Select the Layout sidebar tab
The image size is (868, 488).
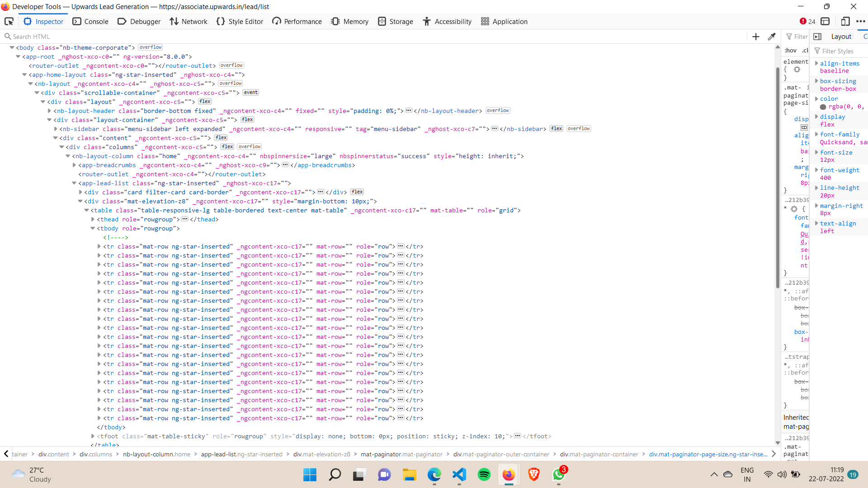[841, 37]
